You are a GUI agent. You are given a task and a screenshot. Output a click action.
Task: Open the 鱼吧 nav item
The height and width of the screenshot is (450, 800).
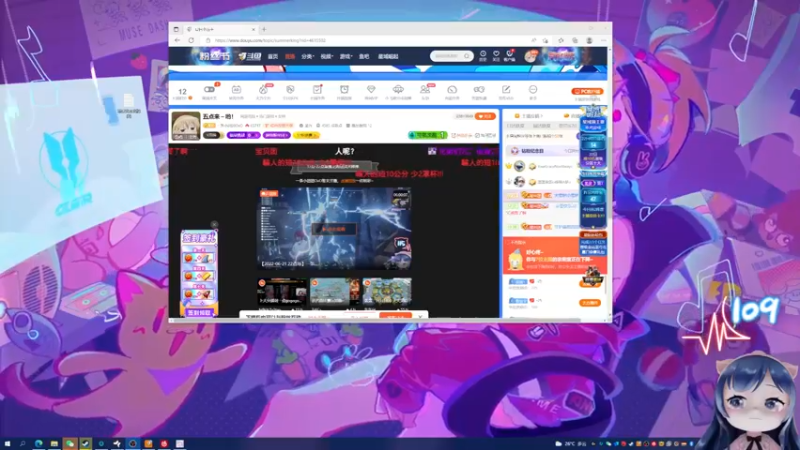[364, 57]
